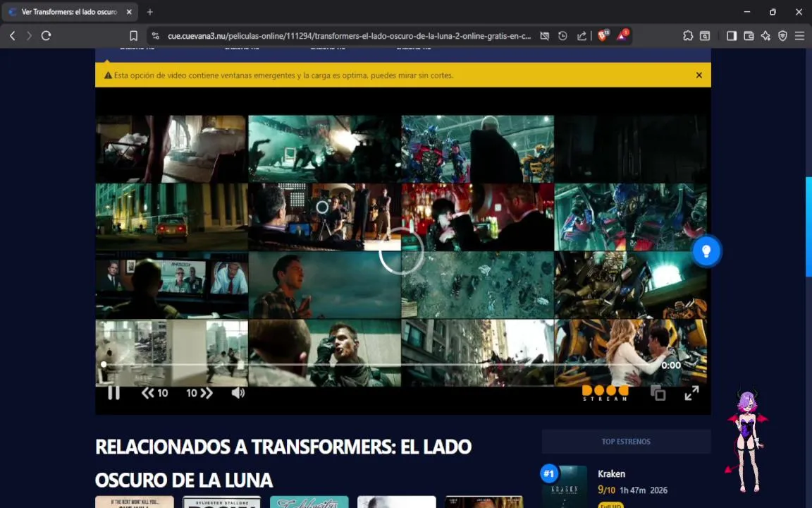Open the Extensions puzzle-piece menu
812x508 pixels.
688,36
